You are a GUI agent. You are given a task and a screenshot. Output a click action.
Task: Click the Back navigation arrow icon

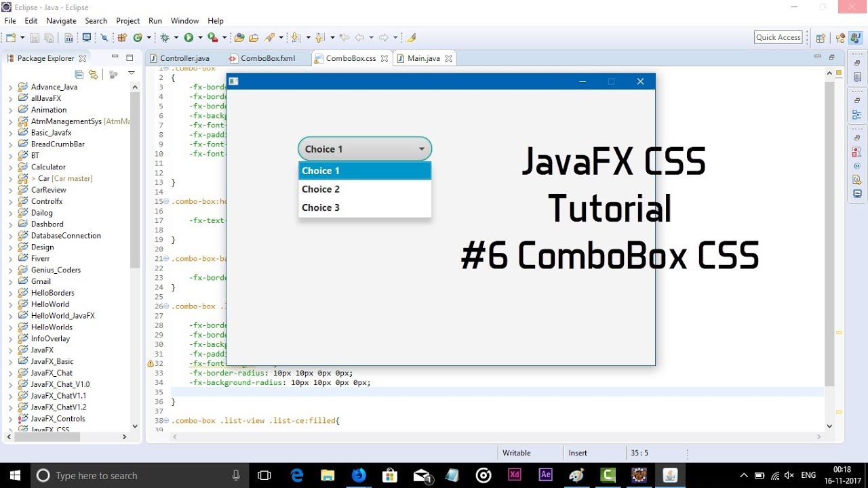point(360,38)
